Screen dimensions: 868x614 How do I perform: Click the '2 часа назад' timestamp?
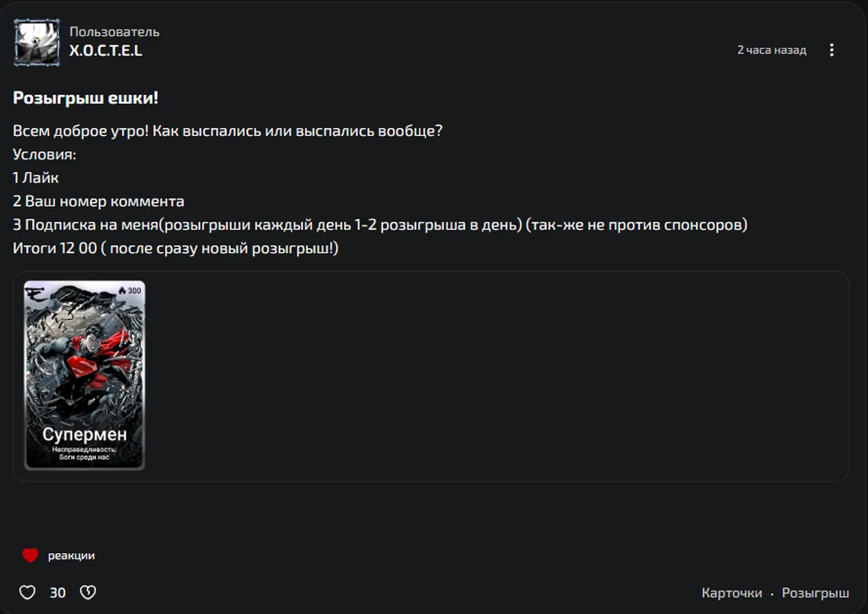click(x=772, y=50)
